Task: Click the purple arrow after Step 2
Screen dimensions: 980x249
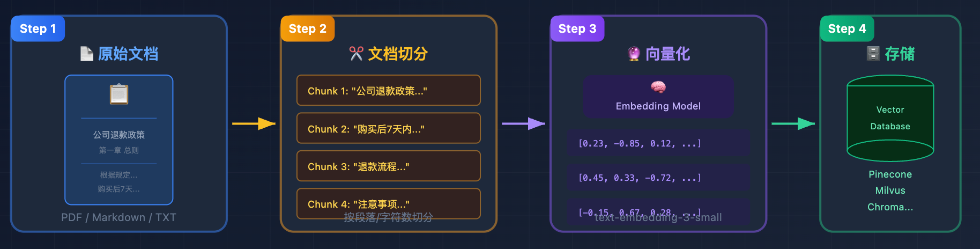Action: tap(523, 124)
